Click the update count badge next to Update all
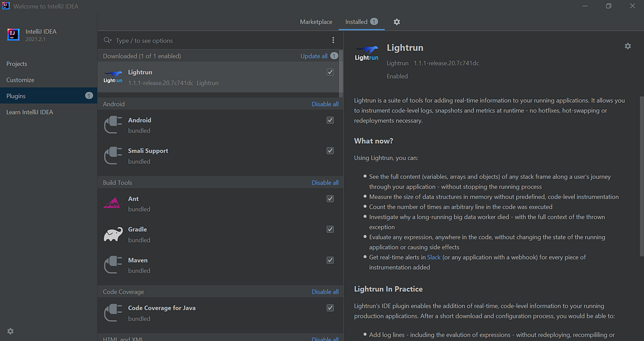Image resolution: width=644 pixels, height=341 pixels. click(335, 56)
